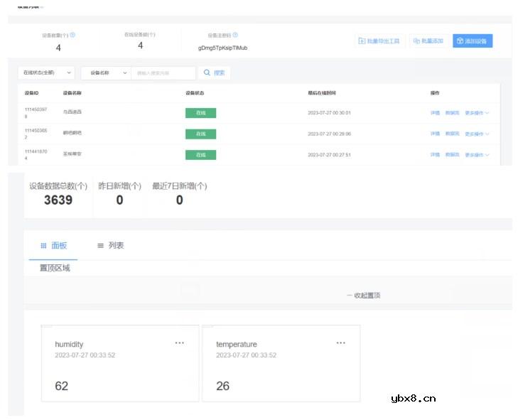Viewport: 518px width, 420px height.
Task: Open 详情 for the first device row
Action: [x=435, y=113]
